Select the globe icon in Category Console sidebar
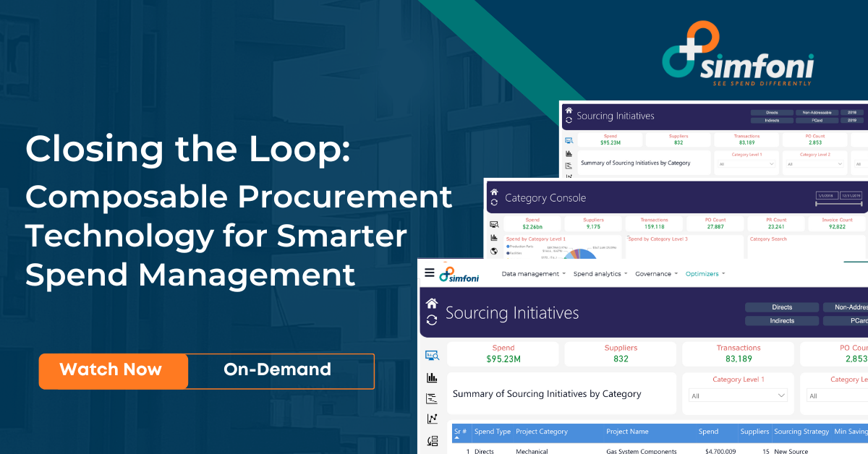This screenshot has width=868, height=454. tap(494, 251)
